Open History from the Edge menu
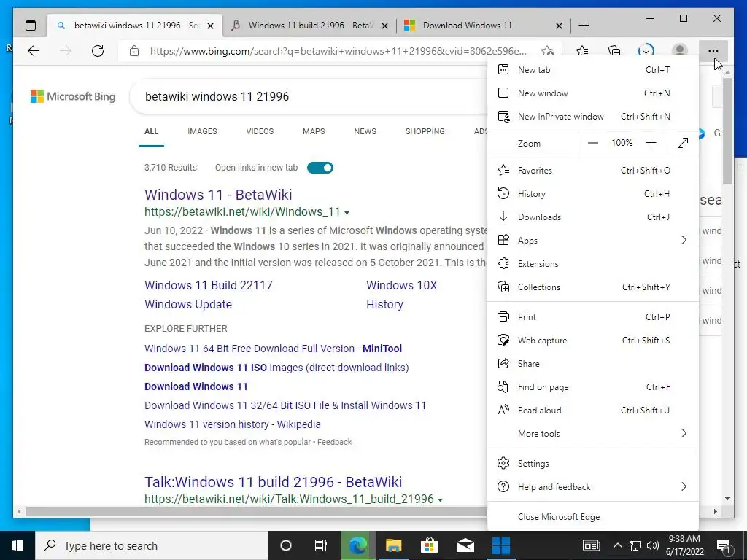This screenshot has width=747, height=560. click(593, 193)
